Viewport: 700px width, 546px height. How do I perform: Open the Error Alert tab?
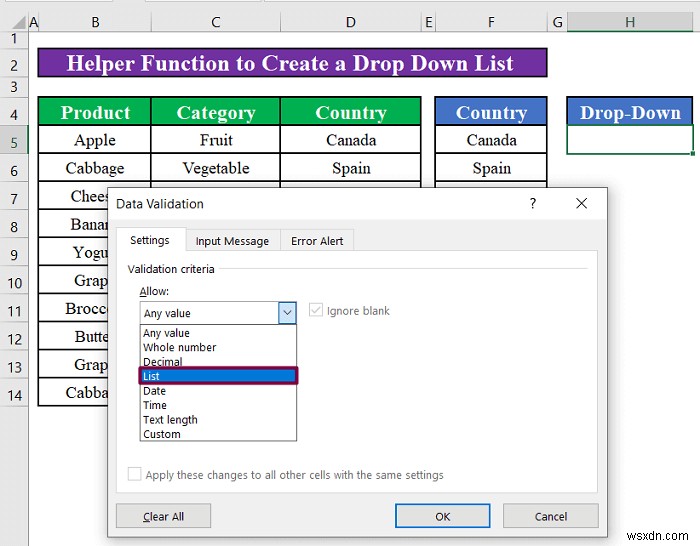coord(317,241)
